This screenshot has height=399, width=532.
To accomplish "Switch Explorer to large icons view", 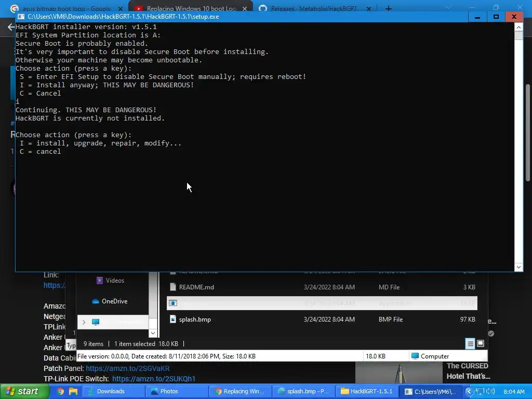I will point(481,344).
